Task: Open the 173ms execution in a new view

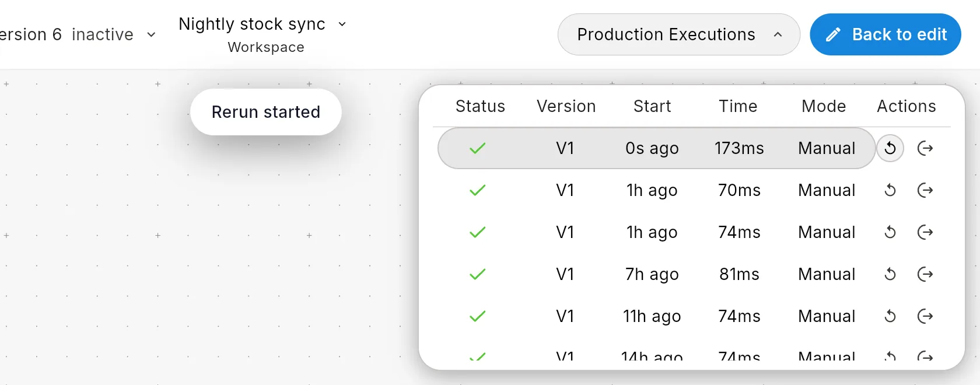Action: (925, 148)
